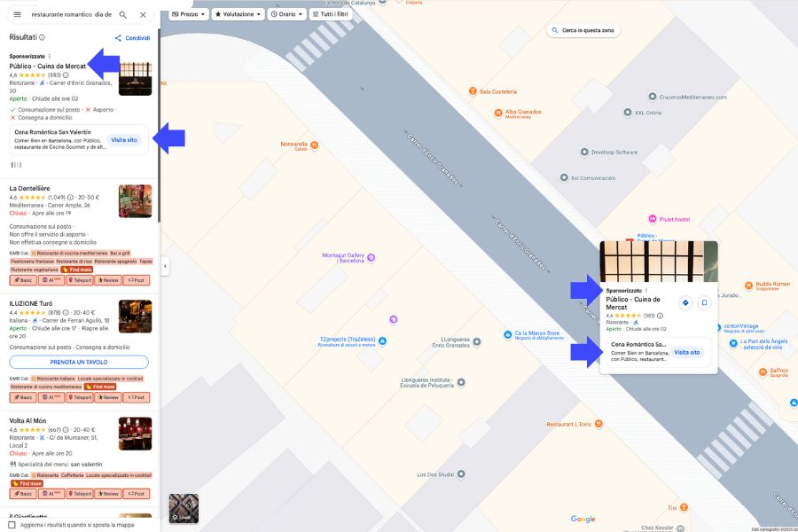This screenshot has width=798, height=532.
Task: Click Visita sito on the map card
Action: click(x=687, y=352)
